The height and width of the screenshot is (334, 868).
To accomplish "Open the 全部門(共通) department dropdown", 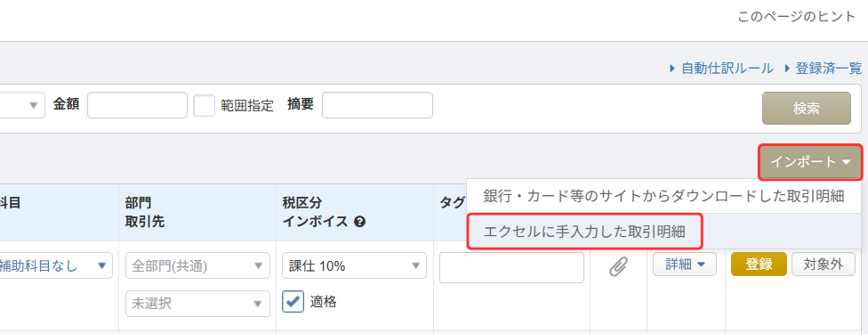I will coord(197,265).
